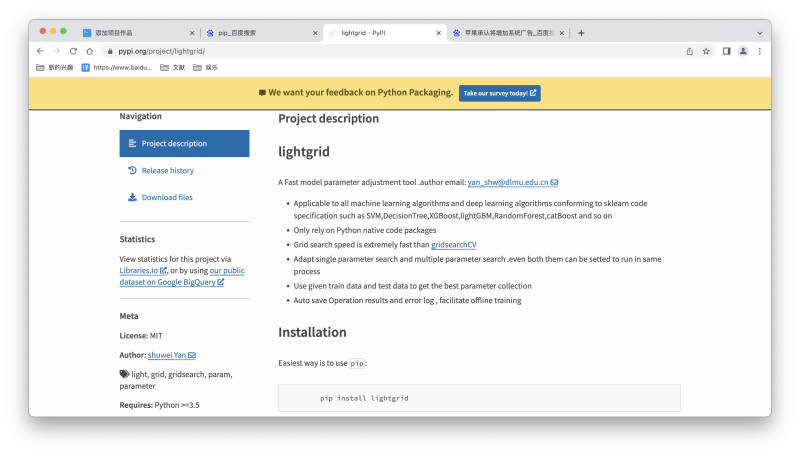Click the Release history clock icon
The image size is (800, 455).
tap(132, 170)
